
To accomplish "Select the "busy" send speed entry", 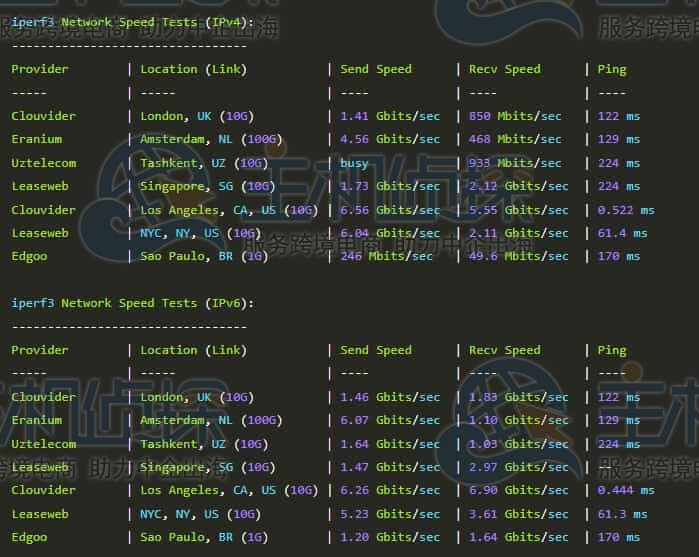I will [x=354, y=163].
